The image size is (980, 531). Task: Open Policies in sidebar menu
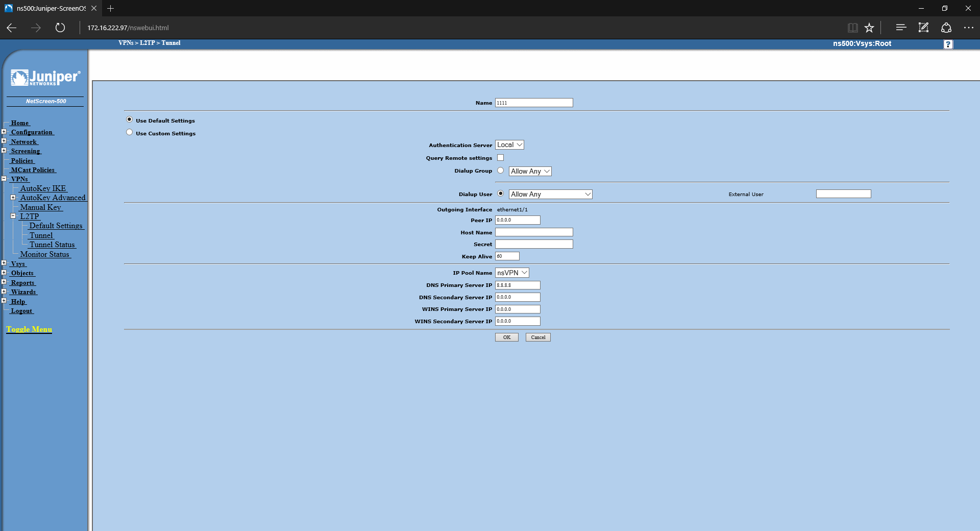pos(22,161)
